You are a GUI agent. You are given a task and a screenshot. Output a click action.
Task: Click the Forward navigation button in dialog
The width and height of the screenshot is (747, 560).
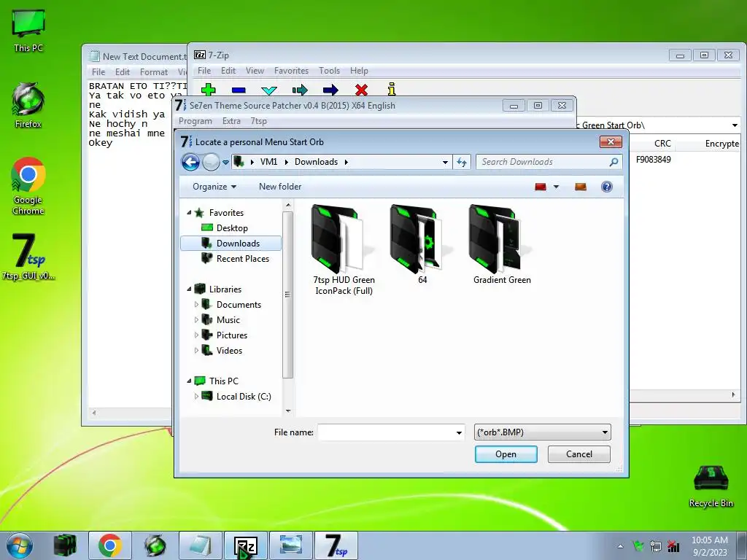211,163
